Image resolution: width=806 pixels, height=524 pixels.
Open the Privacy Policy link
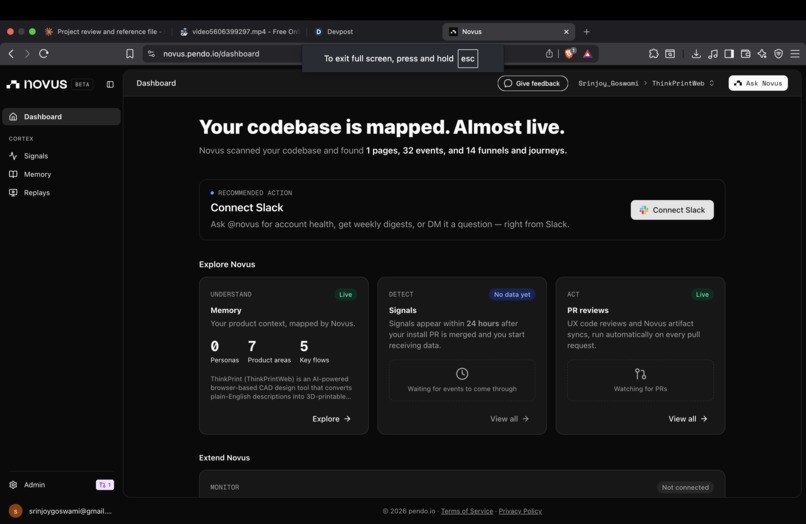point(520,511)
